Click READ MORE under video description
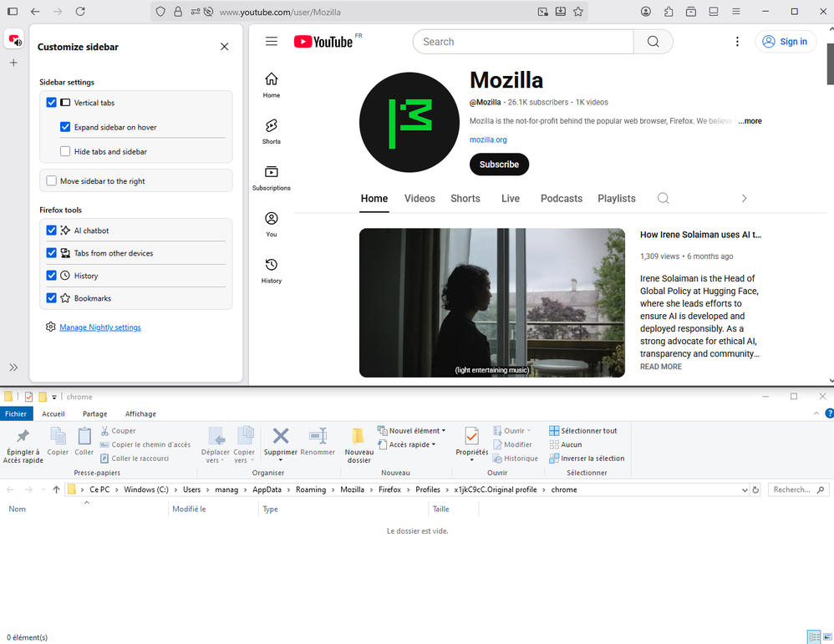Screen dimensions: 834x644 661,367
